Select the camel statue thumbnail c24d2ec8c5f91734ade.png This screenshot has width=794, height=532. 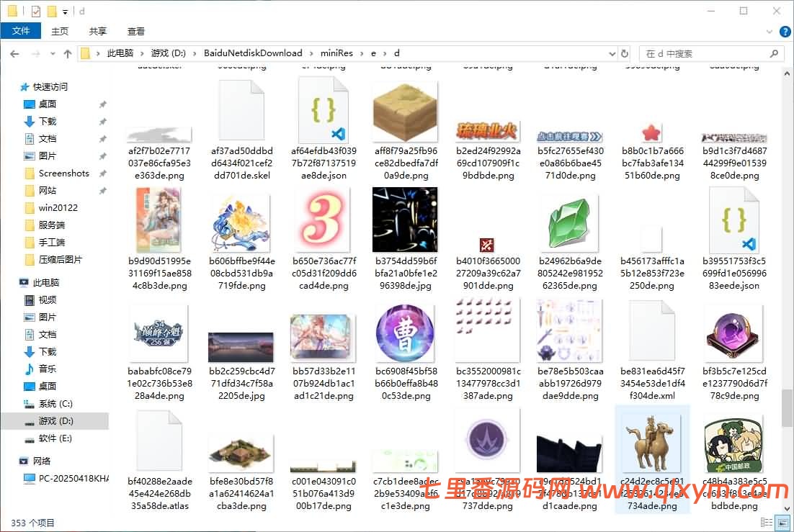651,443
